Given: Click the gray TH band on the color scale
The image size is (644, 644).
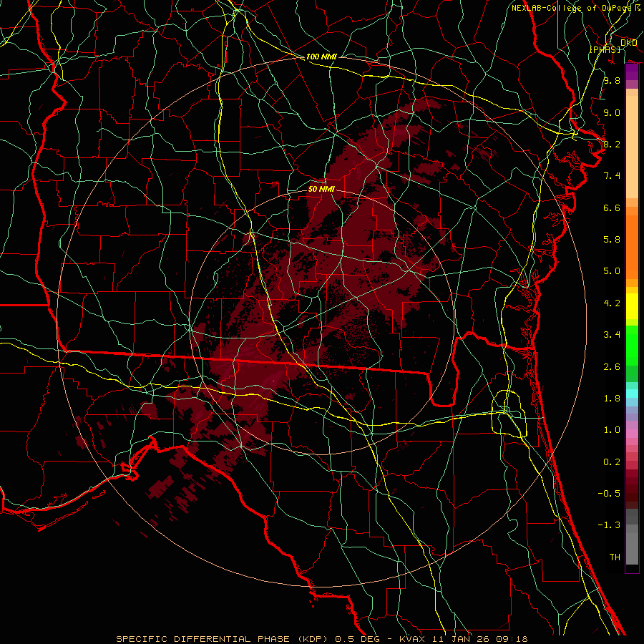Looking at the screenshot, I should [632, 548].
